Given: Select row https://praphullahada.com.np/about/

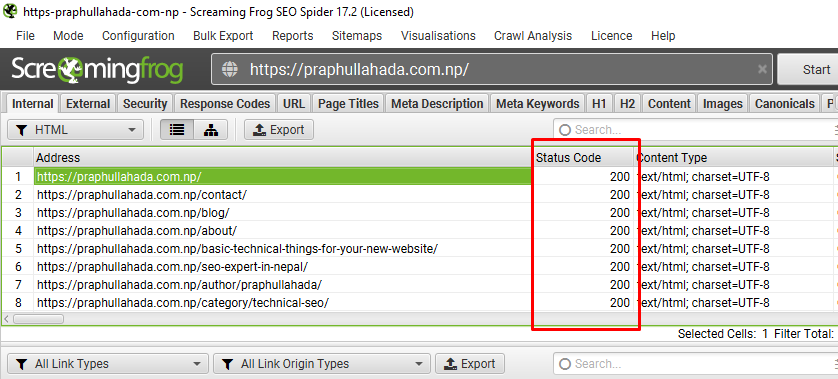Looking at the screenshot, I should coord(283,231).
